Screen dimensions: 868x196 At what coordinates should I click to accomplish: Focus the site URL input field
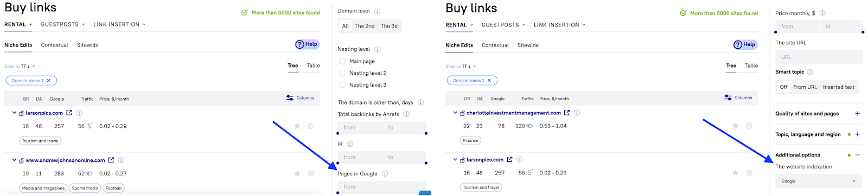click(819, 57)
